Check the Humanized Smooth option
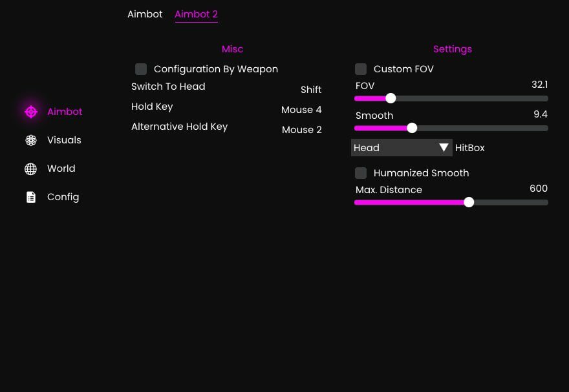Image resolution: width=569 pixels, height=392 pixels. coord(361,173)
